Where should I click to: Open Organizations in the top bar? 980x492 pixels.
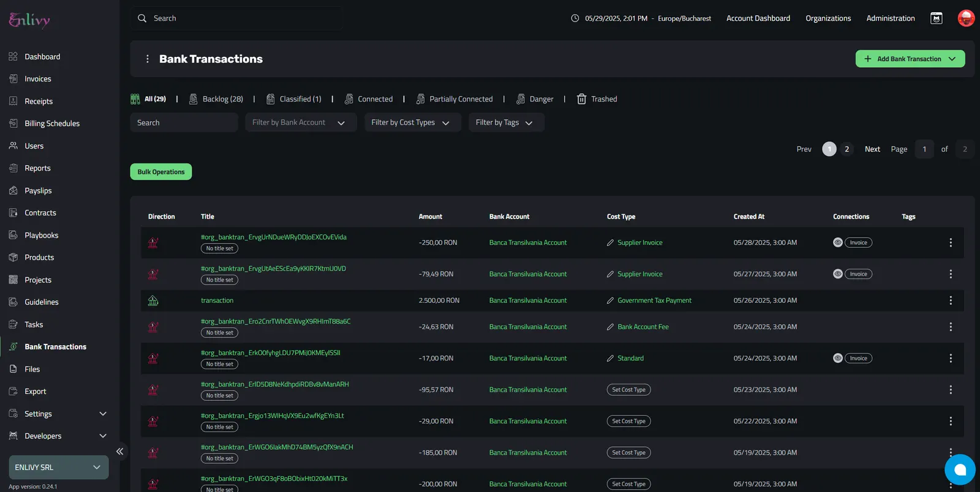828,18
